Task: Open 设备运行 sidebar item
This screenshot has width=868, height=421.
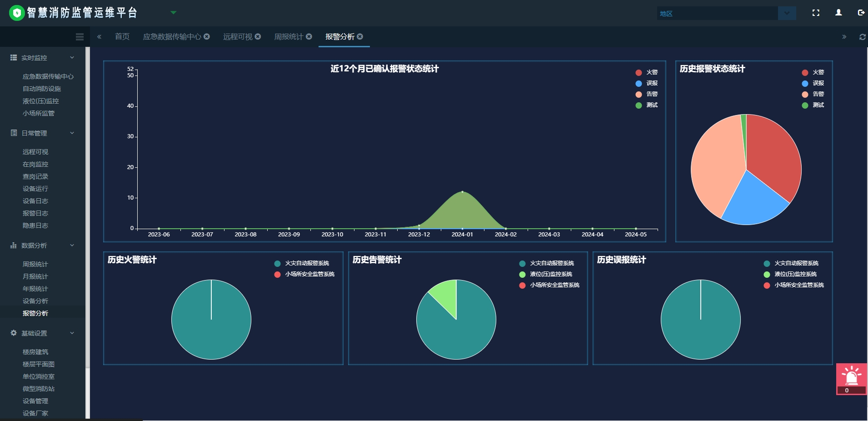Action: [x=35, y=189]
